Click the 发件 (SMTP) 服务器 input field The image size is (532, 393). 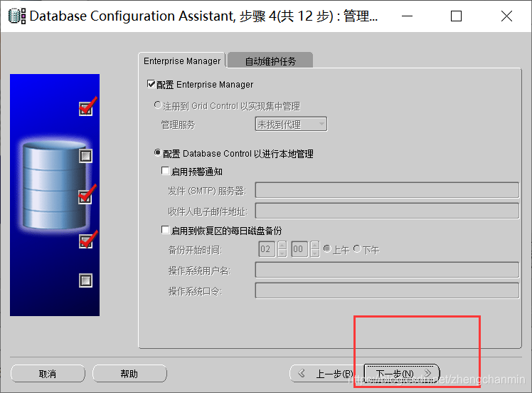[387, 190]
